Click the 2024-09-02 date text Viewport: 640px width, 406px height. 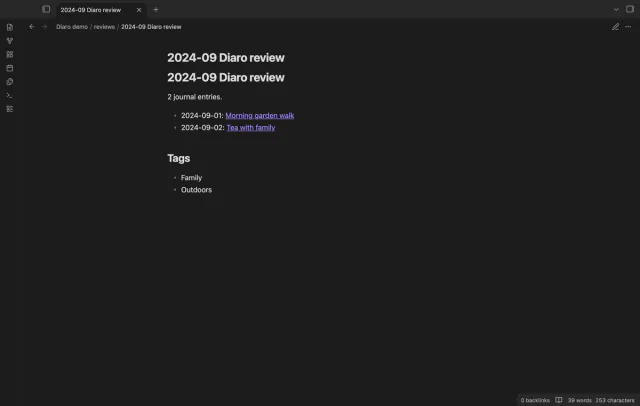coord(202,128)
